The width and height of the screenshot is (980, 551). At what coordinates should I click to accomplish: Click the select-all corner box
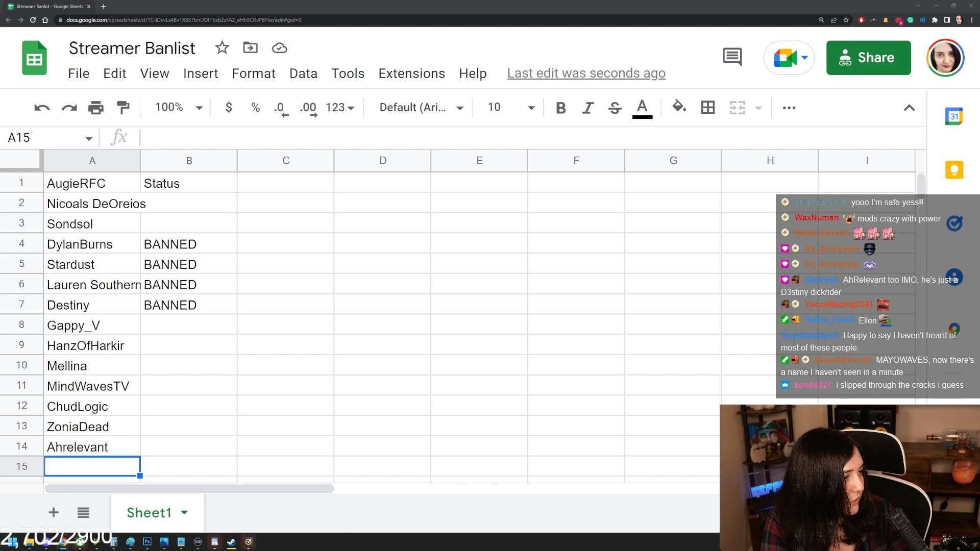coord(21,160)
